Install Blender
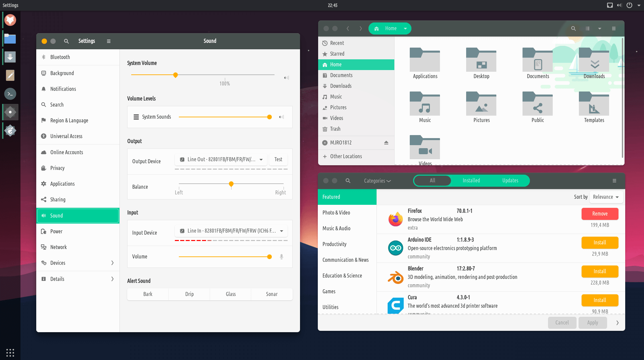The height and width of the screenshot is (360, 644). 599,271
